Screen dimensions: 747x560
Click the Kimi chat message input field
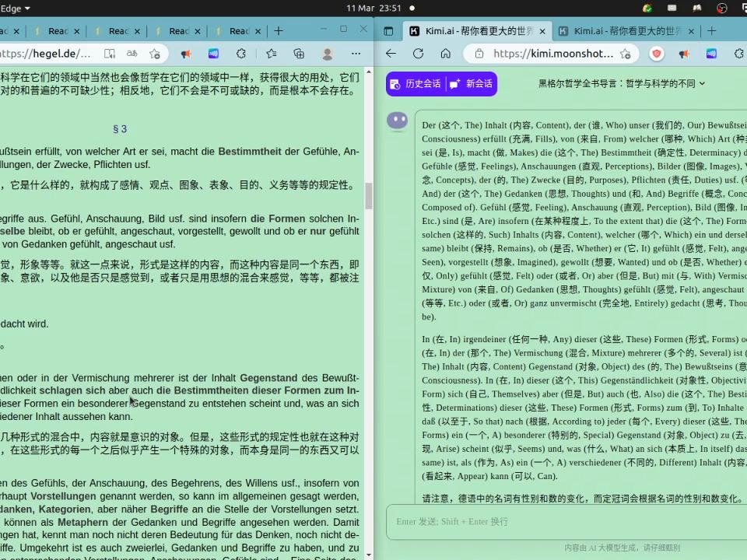545,522
